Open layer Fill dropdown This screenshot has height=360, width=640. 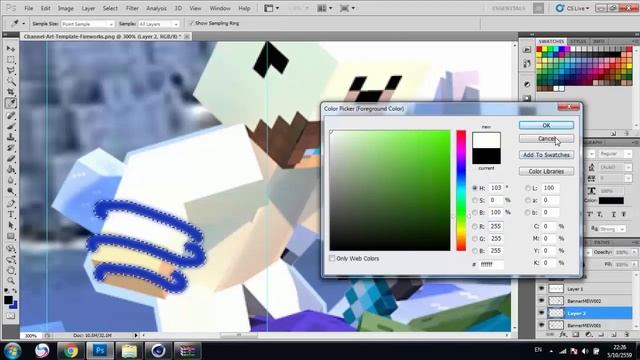633,264
